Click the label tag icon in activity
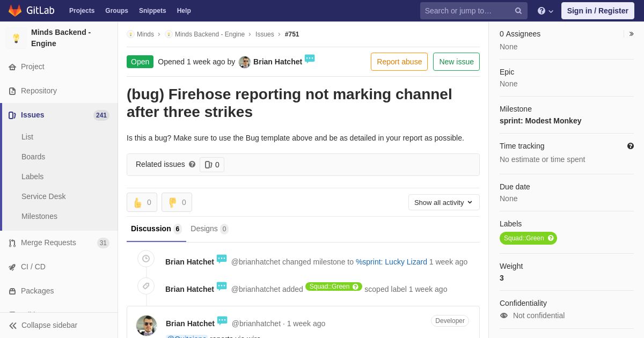The width and height of the screenshot is (644, 338). [146, 286]
